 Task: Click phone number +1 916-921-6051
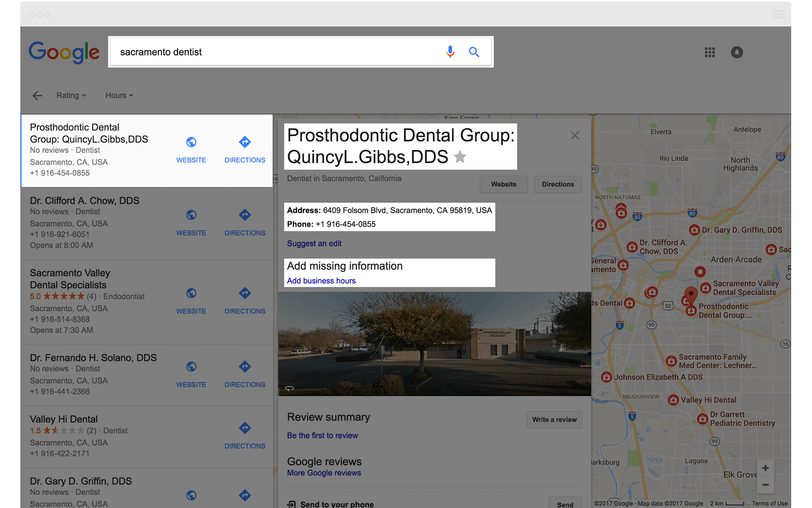(x=59, y=234)
